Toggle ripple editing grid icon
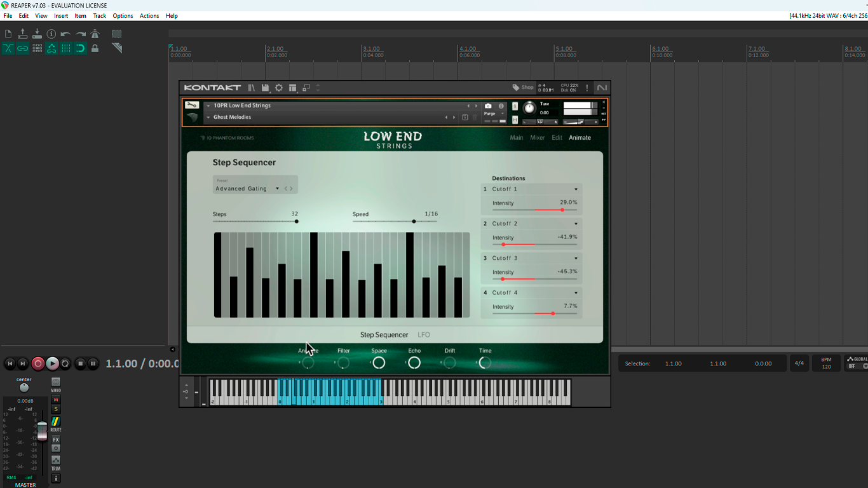Screen dimensions: 868x488 point(37,48)
